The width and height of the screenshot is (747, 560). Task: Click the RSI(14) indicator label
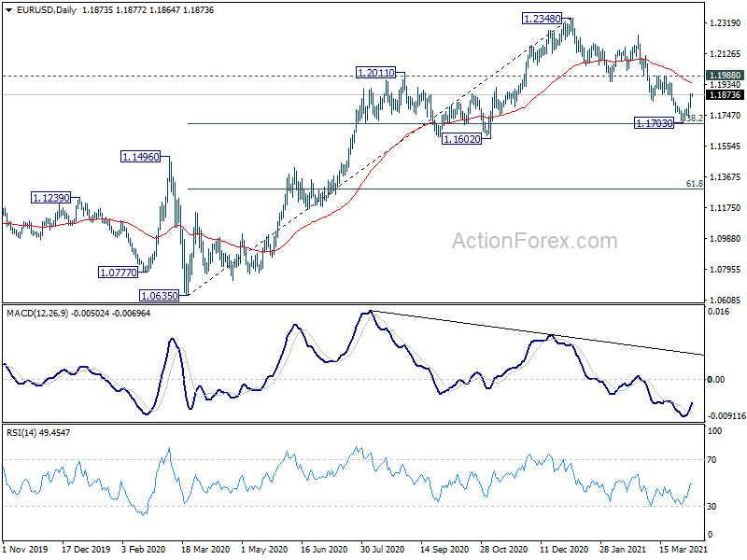point(20,433)
